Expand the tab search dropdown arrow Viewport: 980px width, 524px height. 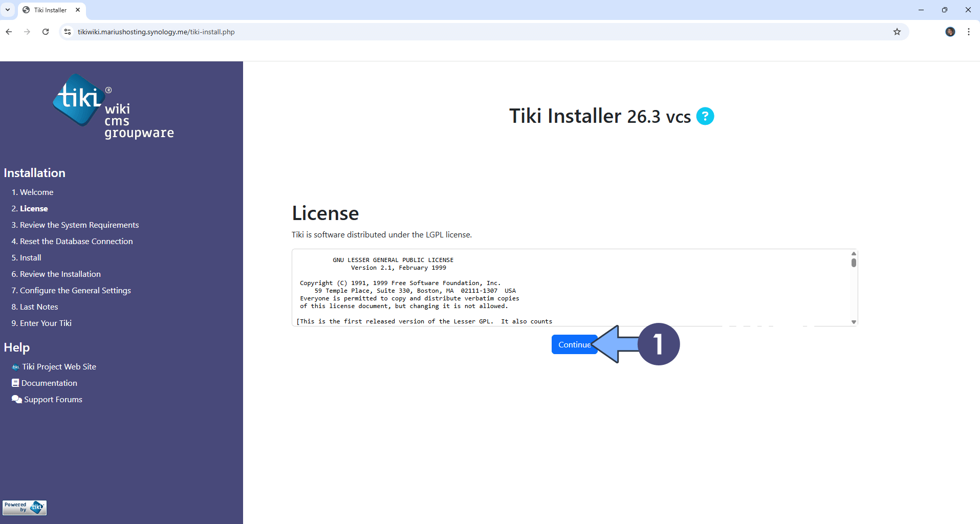(8, 10)
